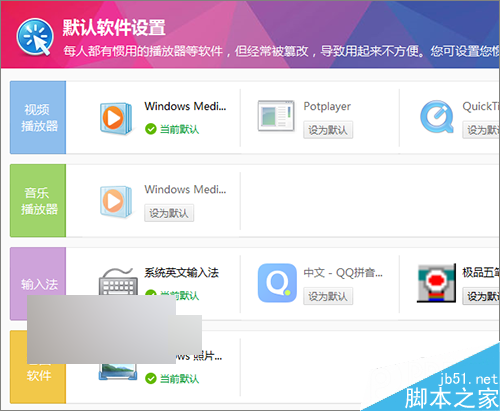Click the default software settings logo icon
This screenshot has width=500, height=411.
pyautogui.click(x=35, y=37)
